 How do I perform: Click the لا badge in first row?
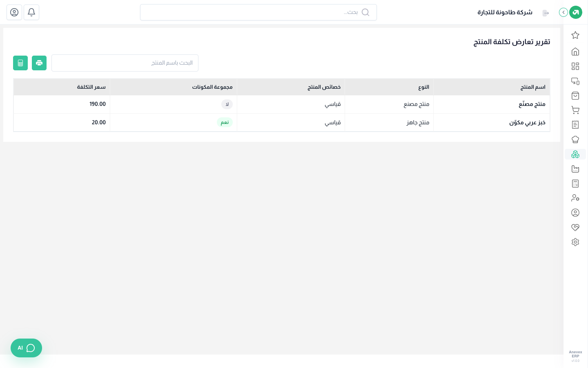click(227, 104)
